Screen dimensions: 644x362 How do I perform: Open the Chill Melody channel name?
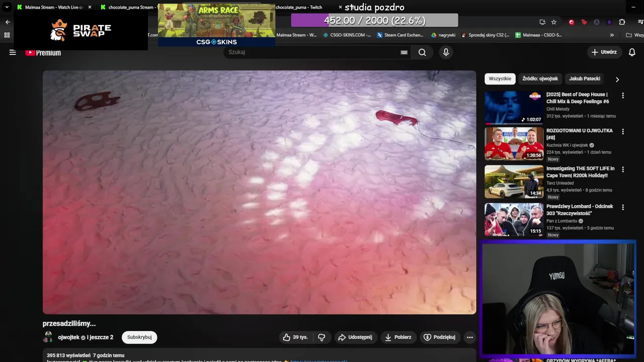click(x=558, y=109)
